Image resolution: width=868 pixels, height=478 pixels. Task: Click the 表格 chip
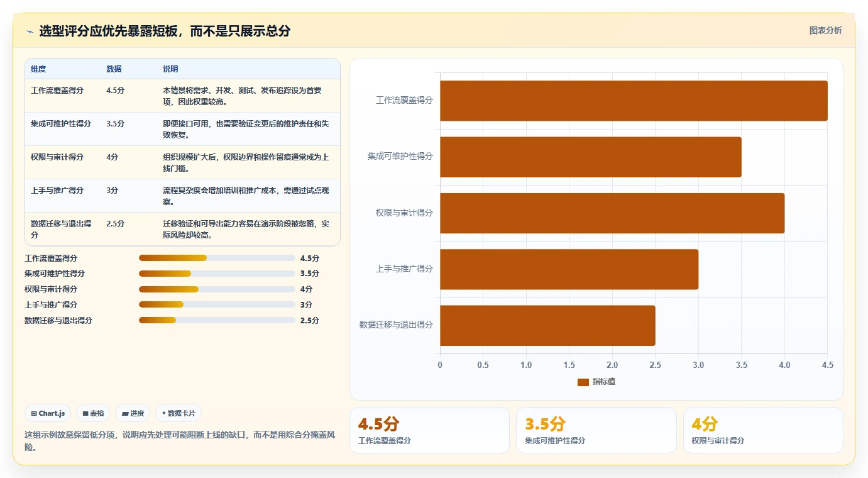pos(93,413)
